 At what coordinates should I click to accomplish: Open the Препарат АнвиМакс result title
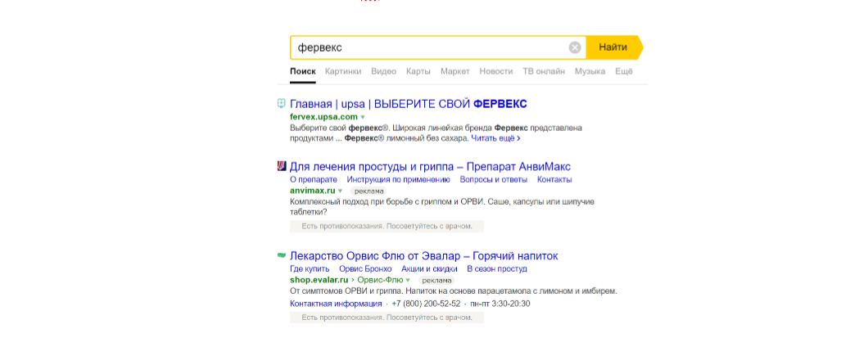click(x=430, y=167)
